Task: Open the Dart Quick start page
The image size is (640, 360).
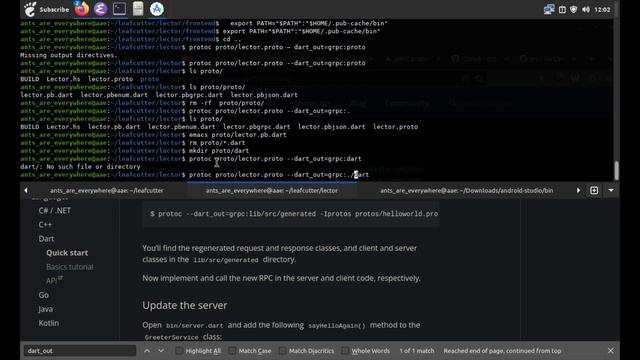Action: point(67,253)
